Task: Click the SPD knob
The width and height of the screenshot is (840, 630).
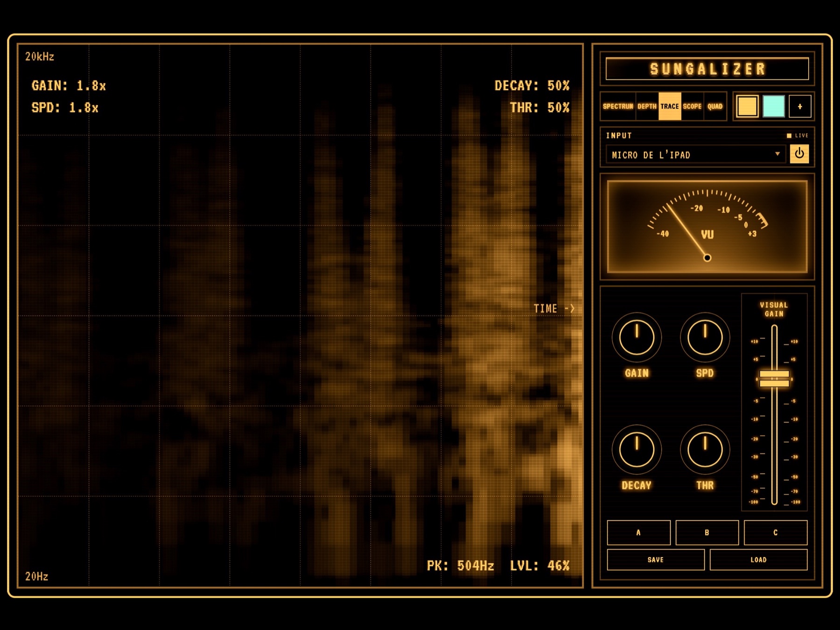Action: [705, 337]
